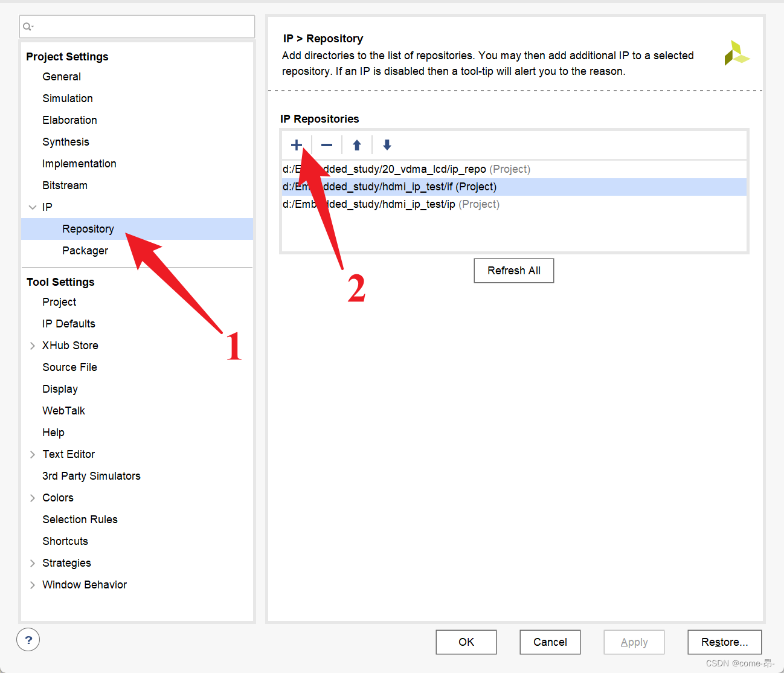Select repository path hdmi_ip_test/if
784x673 pixels.
[x=515, y=187]
